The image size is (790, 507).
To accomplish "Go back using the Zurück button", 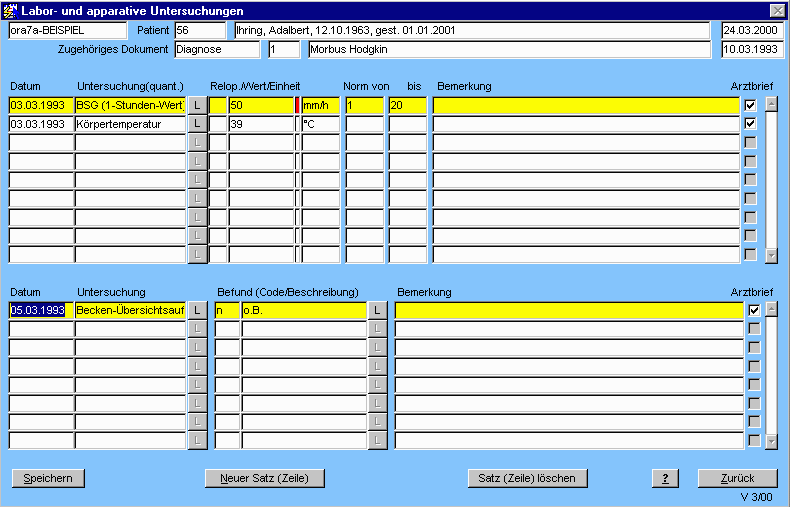I will (x=737, y=478).
